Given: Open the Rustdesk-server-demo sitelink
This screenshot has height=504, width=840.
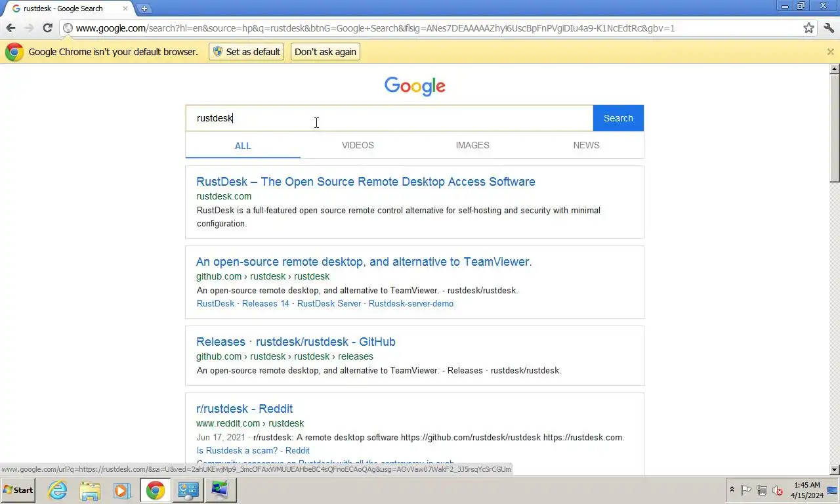Looking at the screenshot, I should tap(411, 303).
